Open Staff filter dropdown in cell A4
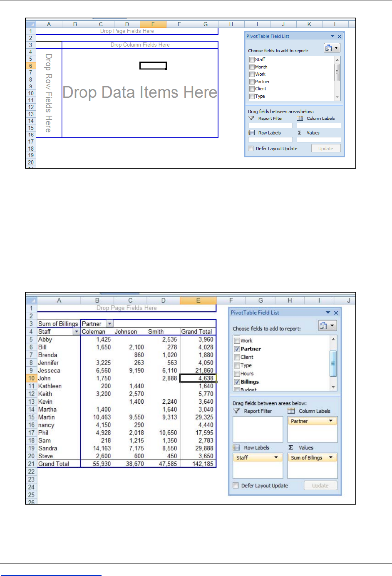 [x=77, y=331]
